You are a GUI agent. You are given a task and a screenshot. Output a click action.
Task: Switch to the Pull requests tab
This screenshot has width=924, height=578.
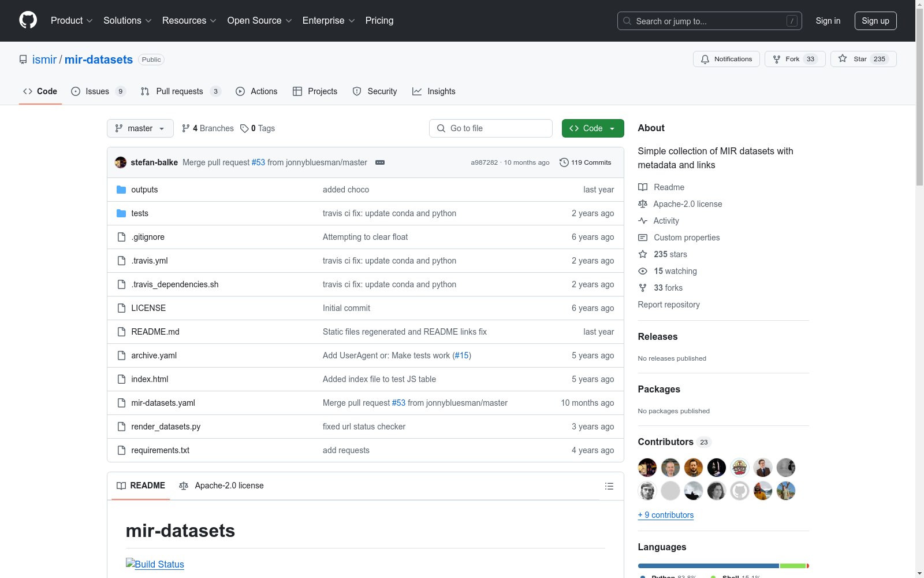click(181, 91)
